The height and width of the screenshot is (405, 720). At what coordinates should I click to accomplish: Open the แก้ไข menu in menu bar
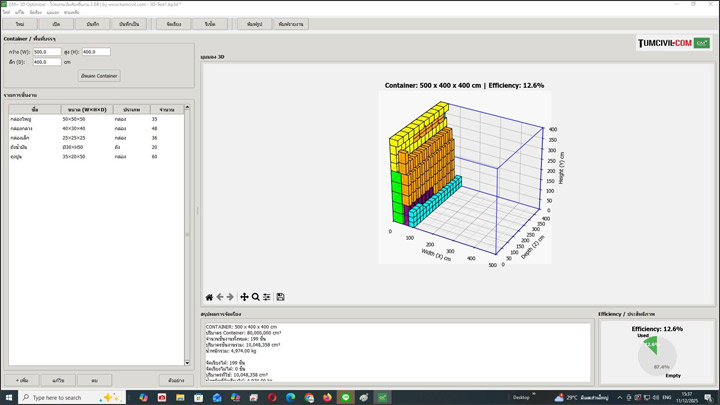[20, 12]
